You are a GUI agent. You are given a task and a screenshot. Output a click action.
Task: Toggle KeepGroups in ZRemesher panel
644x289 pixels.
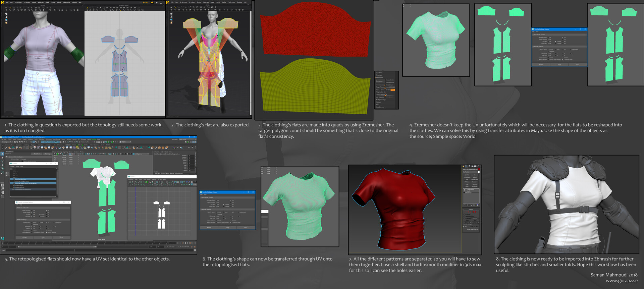pyautogui.click(x=389, y=85)
